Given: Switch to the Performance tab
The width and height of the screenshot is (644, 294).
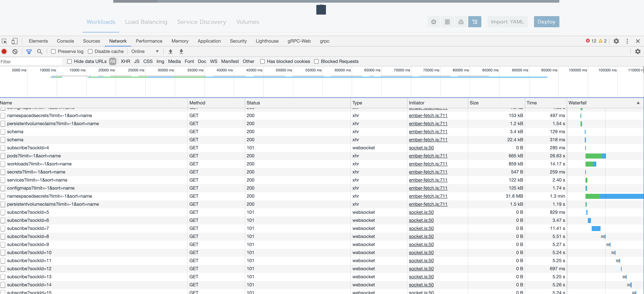Looking at the screenshot, I should [149, 41].
